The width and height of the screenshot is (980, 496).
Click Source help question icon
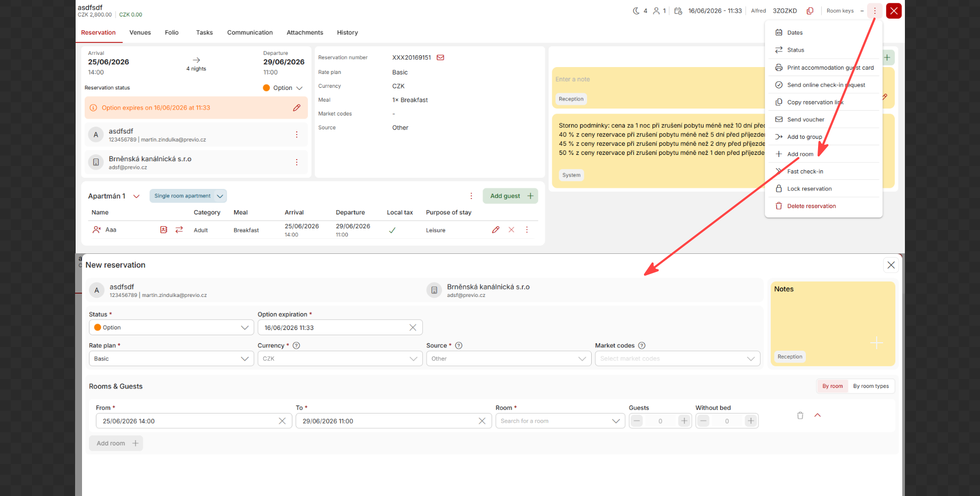tap(459, 345)
